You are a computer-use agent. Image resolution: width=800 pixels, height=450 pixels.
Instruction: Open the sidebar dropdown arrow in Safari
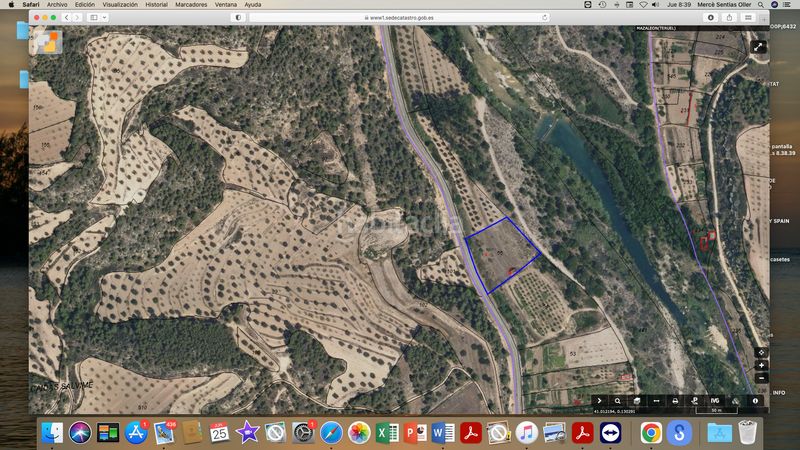coord(105,17)
